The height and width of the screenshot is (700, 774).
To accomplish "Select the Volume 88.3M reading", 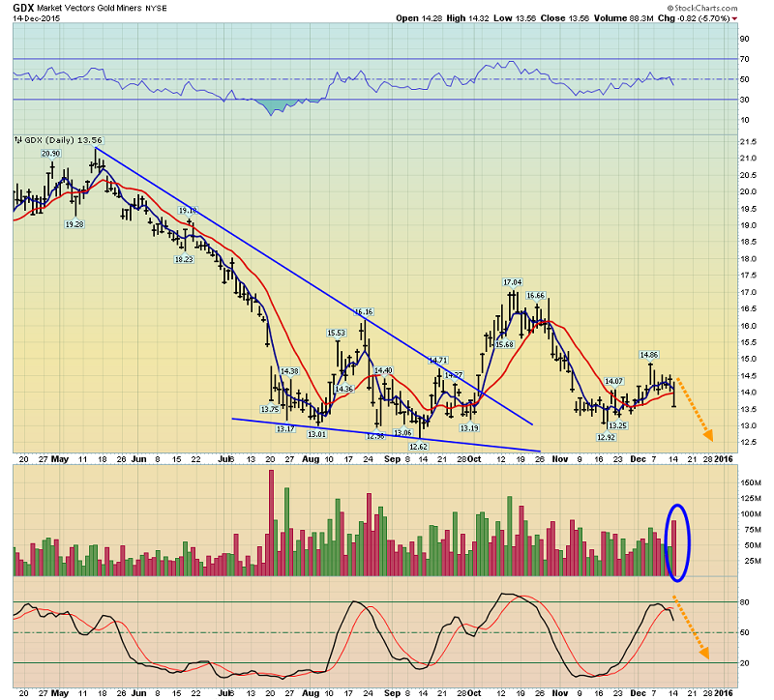I will (x=623, y=18).
